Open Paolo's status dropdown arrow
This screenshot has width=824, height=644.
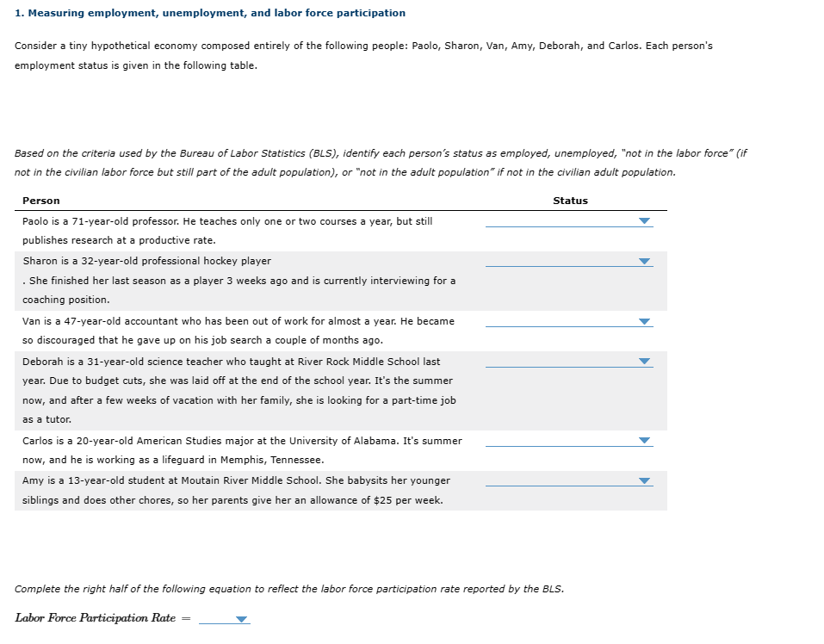click(x=642, y=221)
